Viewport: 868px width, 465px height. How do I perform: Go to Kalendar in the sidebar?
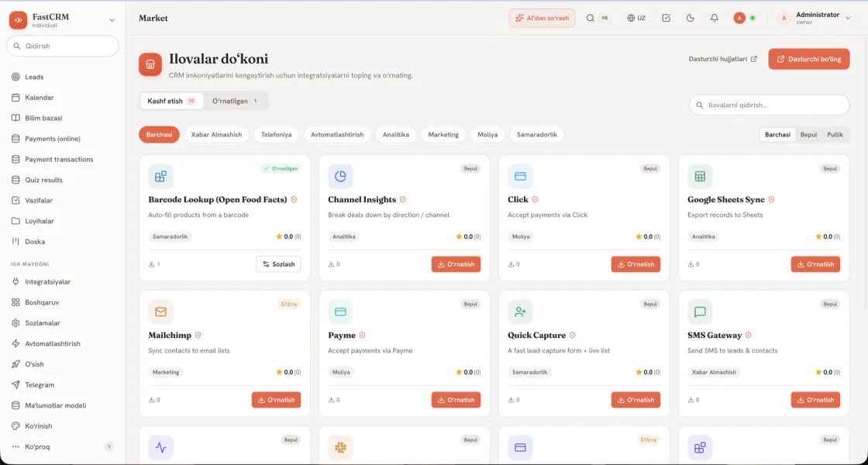tap(63, 98)
